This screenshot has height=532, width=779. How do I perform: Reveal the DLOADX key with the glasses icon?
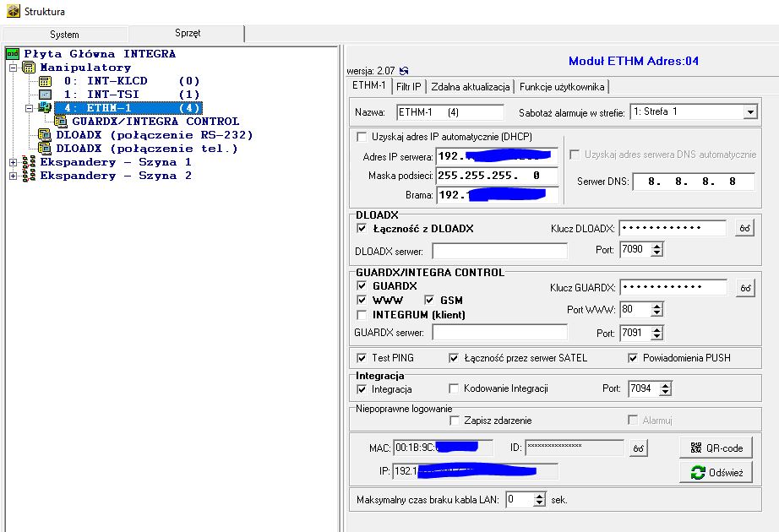coord(744,228)
